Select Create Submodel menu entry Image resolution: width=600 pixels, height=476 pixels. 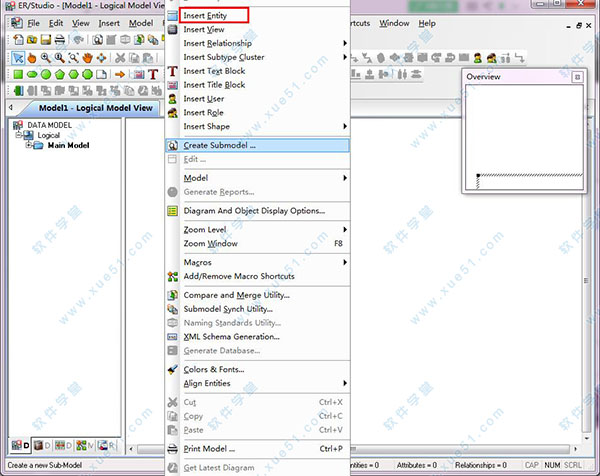pos(258,145)
